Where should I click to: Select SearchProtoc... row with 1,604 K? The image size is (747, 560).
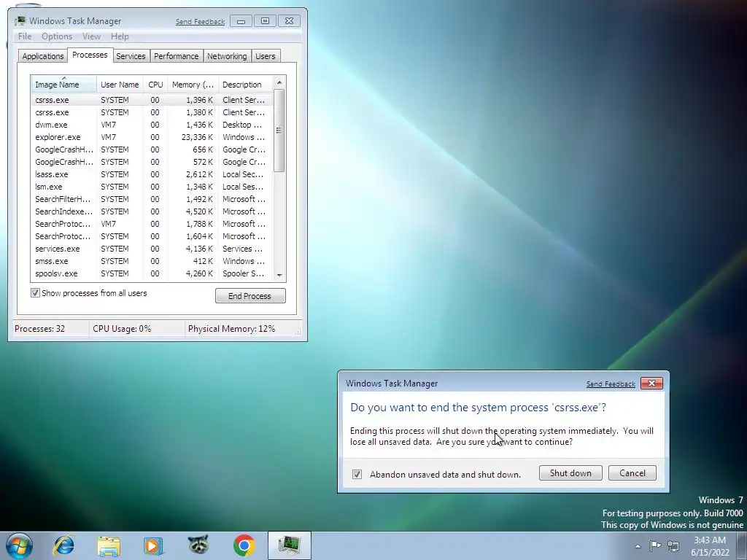coord(152,236)
